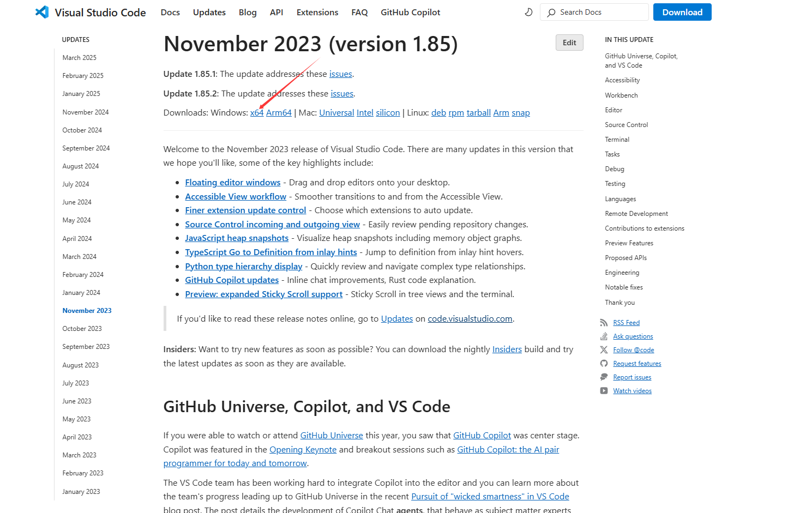The image size is (812, 513).
Task: Jump to Accessibility section in page outline
Action: [x=622, y=80]
